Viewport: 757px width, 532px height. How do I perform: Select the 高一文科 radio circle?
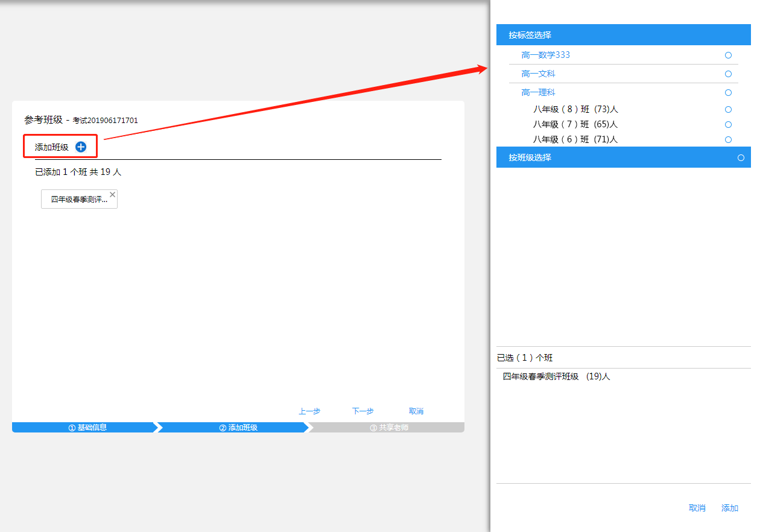[728, 74]
